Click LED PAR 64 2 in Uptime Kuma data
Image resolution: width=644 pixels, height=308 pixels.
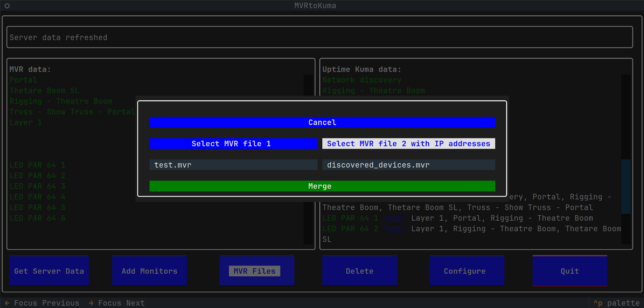350,228
